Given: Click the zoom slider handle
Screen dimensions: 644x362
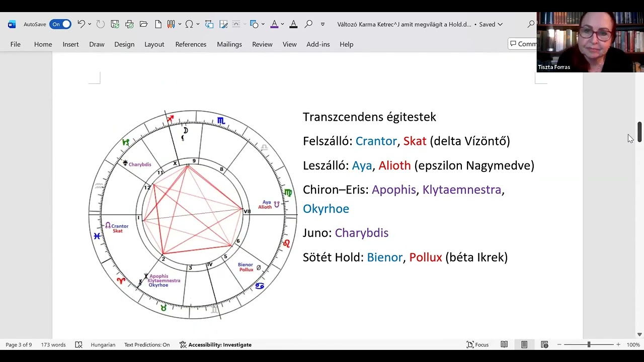Looking at the screenshot, I should [x=589, y=344].
